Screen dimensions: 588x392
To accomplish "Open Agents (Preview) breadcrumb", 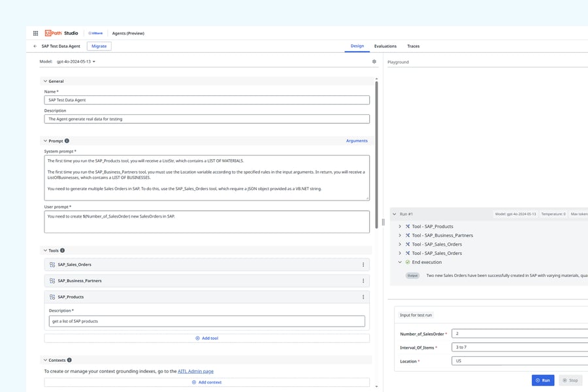I will pyautogui.click(x=128, y=33).
